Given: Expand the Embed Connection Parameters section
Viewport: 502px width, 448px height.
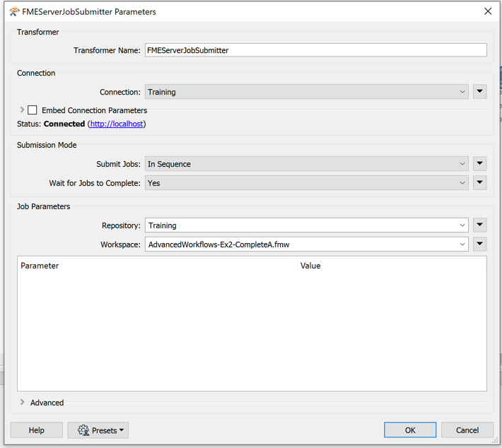Looking at the screenshot, I should tap(22, 110).
